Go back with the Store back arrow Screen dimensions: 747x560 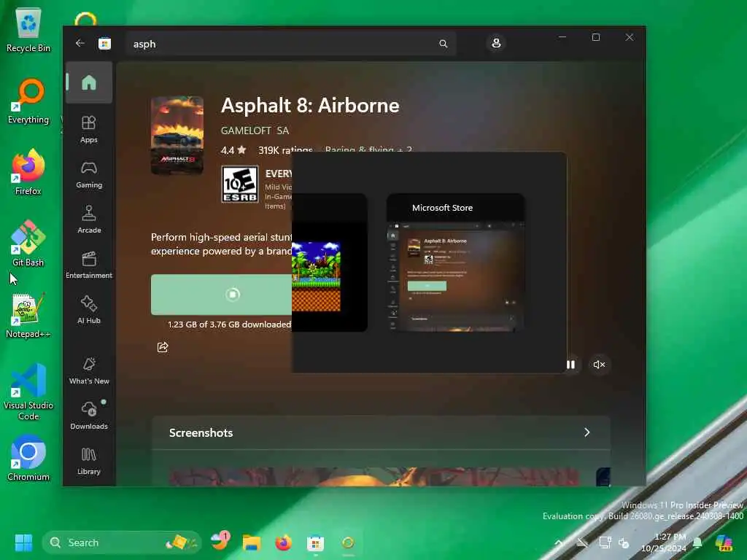pyautogui.click(x=80, y=43)
